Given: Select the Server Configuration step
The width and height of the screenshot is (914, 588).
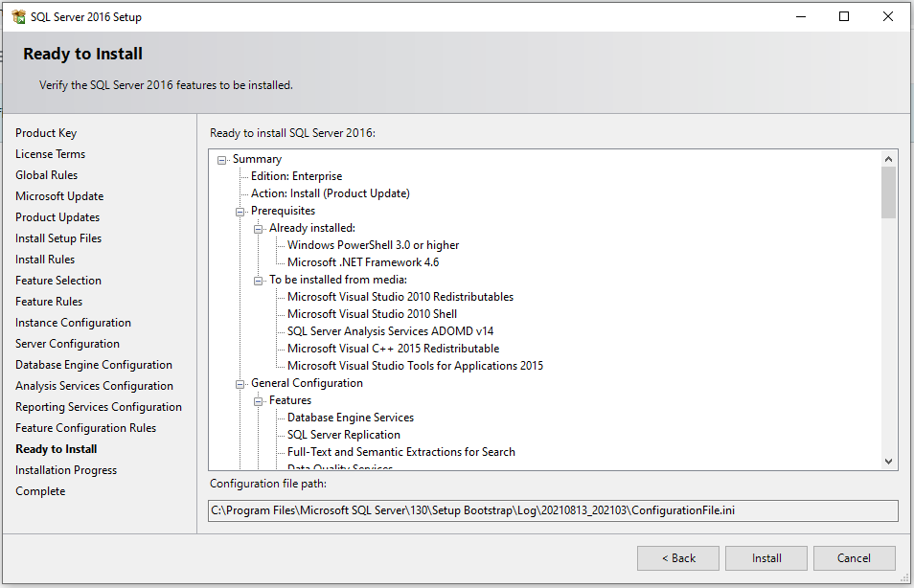Looking at the screenshot, I should (x=68, y=344).
